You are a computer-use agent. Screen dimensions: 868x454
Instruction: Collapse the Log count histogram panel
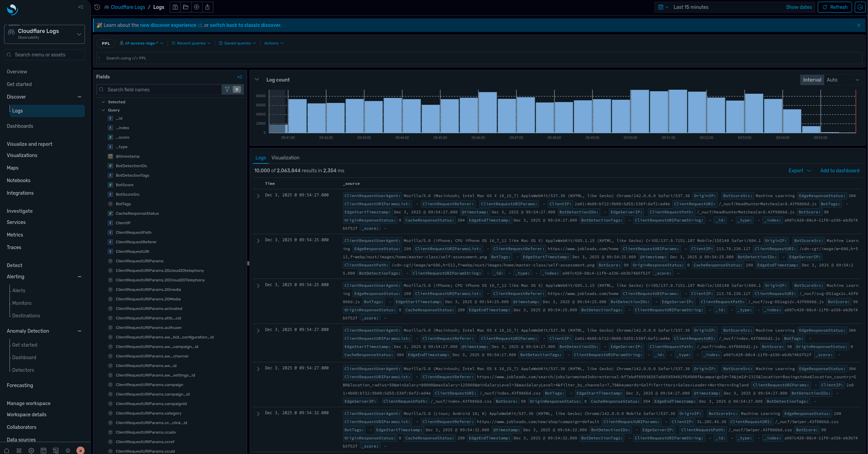257,80
